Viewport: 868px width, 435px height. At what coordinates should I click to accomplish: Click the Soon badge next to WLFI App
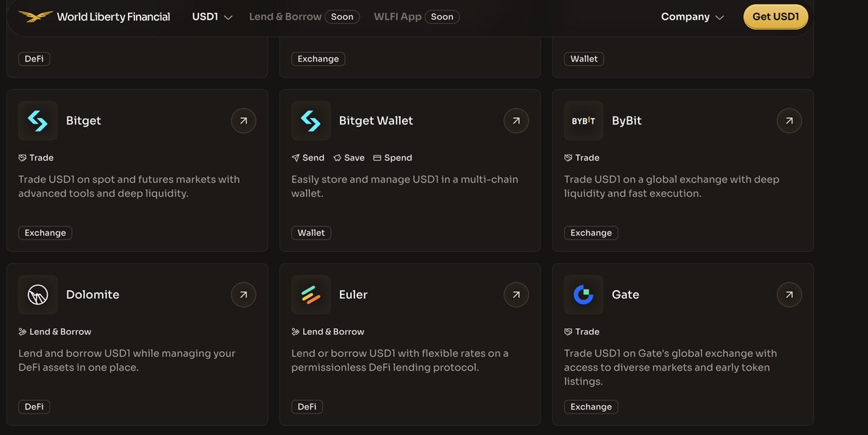pyautogui.click(x=442, y=17)
